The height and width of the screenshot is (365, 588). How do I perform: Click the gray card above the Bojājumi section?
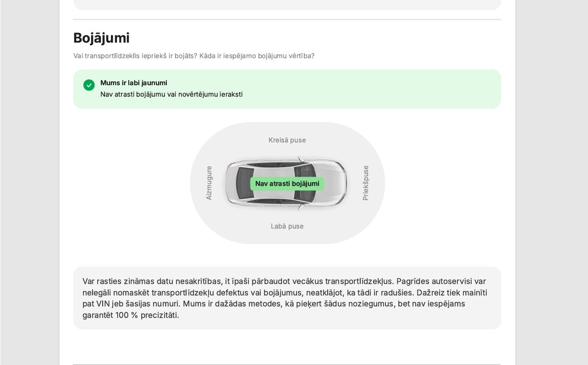(x=287, y=5)
